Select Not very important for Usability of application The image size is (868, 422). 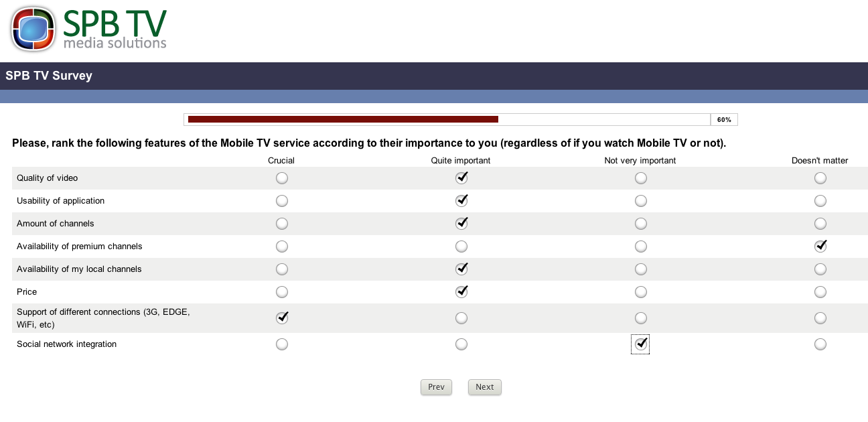coord(641,201)
